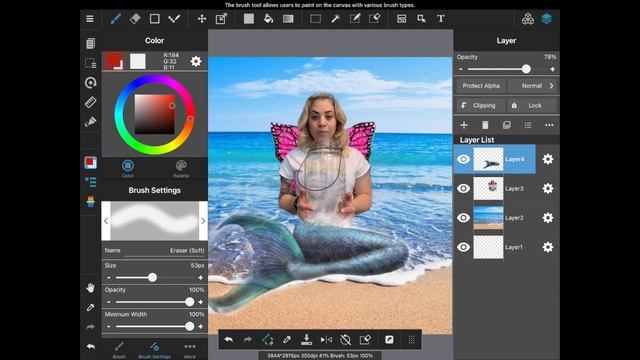This screenshot has width=640, height=360.
Task: Select the Layer2 beach thumbnail
Action: pos(488,218)
